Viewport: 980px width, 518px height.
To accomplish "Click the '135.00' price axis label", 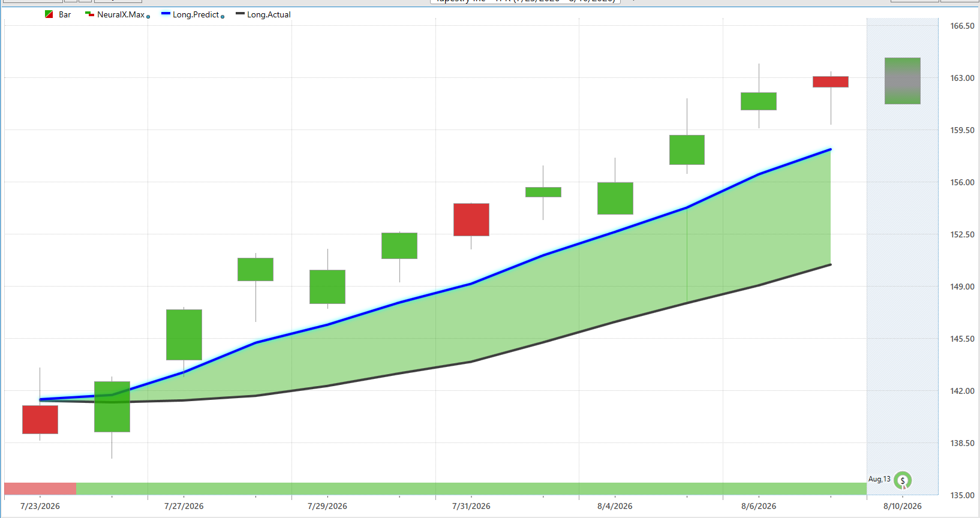I will (x=963, y=495).
